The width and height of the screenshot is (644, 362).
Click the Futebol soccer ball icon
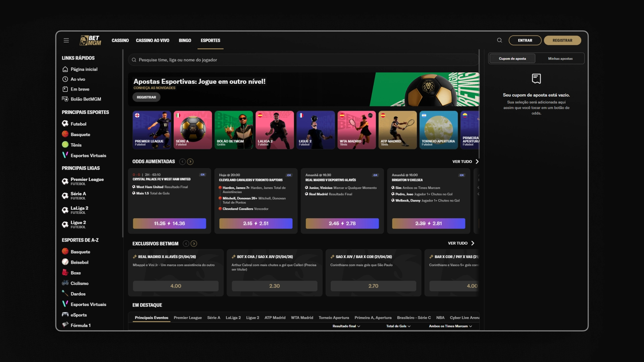(x=65, y=124)
